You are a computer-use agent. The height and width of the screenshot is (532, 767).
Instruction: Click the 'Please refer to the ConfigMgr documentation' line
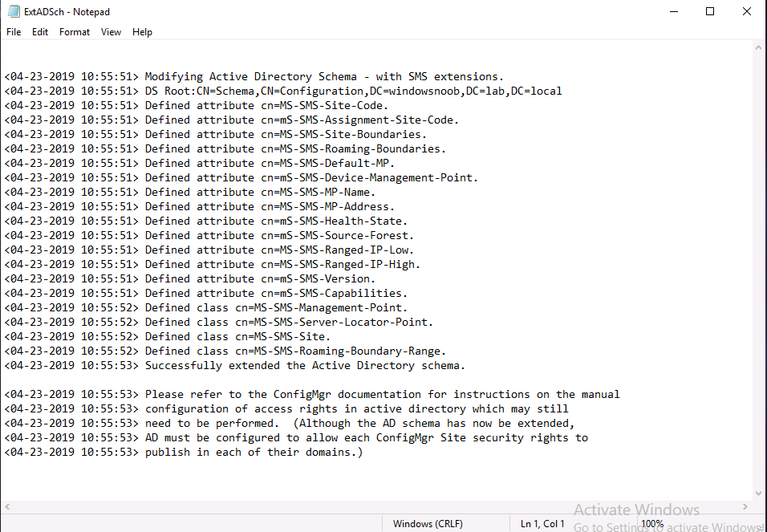click(x=312, y=395)
